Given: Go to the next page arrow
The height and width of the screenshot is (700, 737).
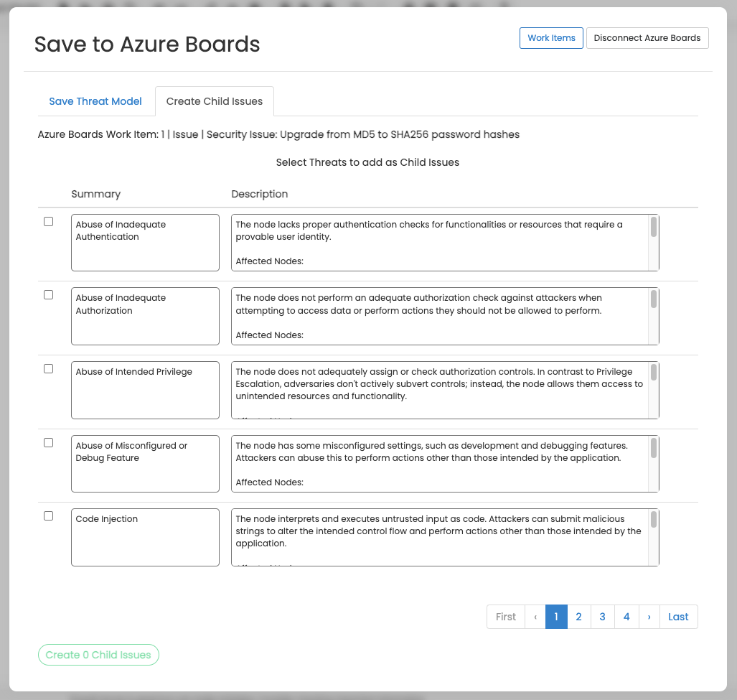Looking at the screenshot, I should [x=649, y=617].
